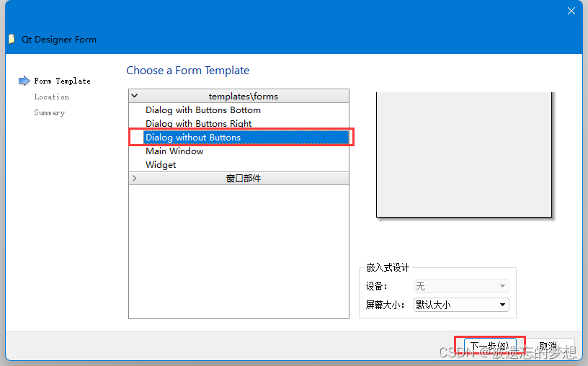The height and width of the screenshot is (366, 588).
Task: Open the 设备 device dropdown
Action: coord(461,286)
